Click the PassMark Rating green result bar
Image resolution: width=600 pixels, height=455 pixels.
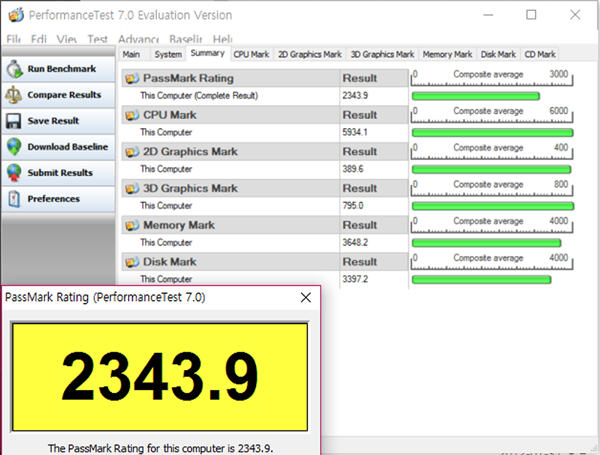click(x=476, y=96)
